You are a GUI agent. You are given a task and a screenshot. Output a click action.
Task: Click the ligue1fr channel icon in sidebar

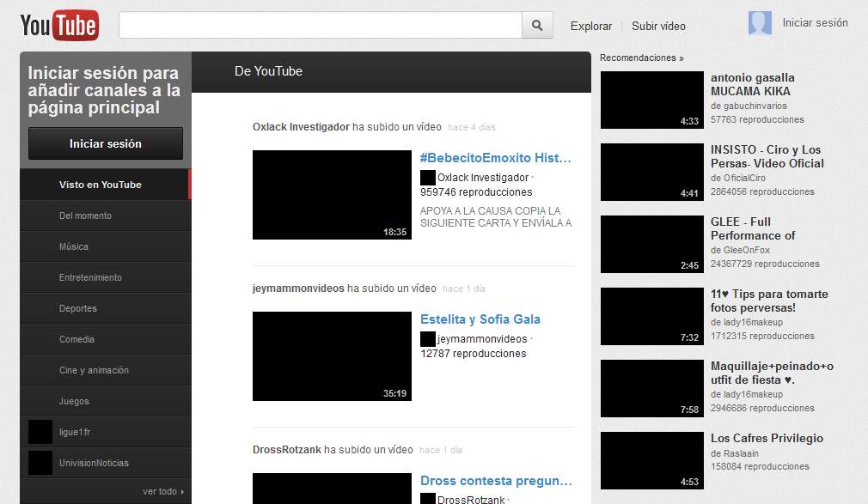click(x=40, y=432)
